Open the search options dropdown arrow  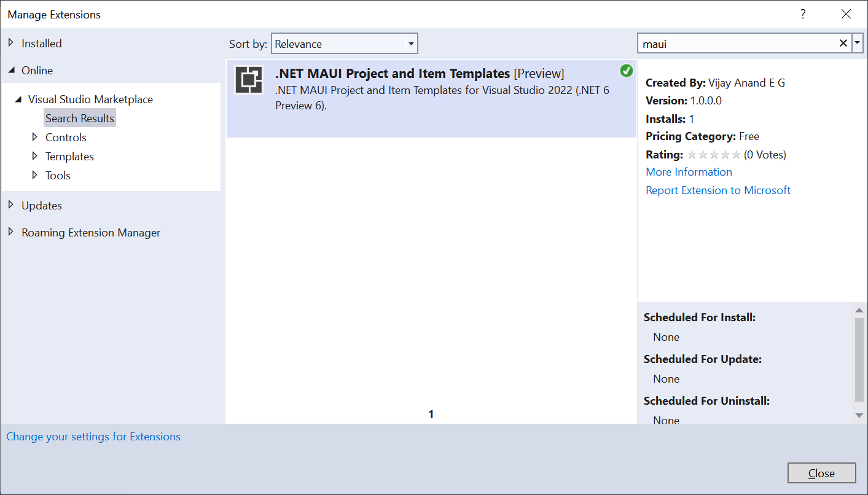(858, 43)
